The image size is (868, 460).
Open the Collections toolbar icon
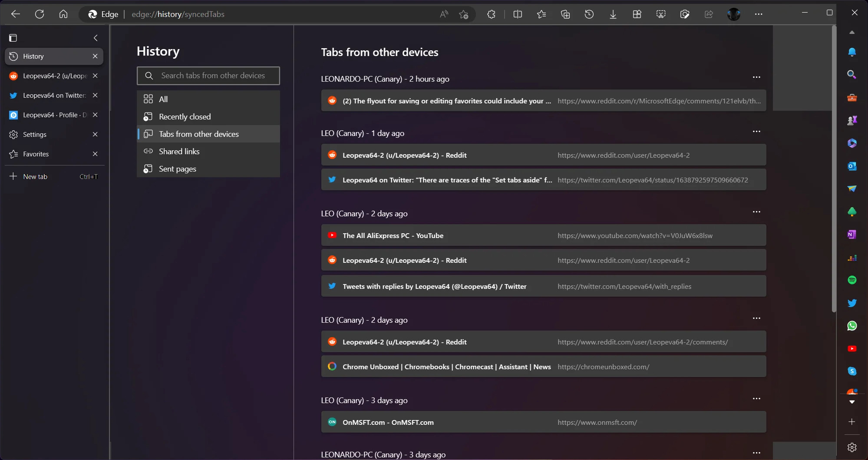(x=565, y=14)
